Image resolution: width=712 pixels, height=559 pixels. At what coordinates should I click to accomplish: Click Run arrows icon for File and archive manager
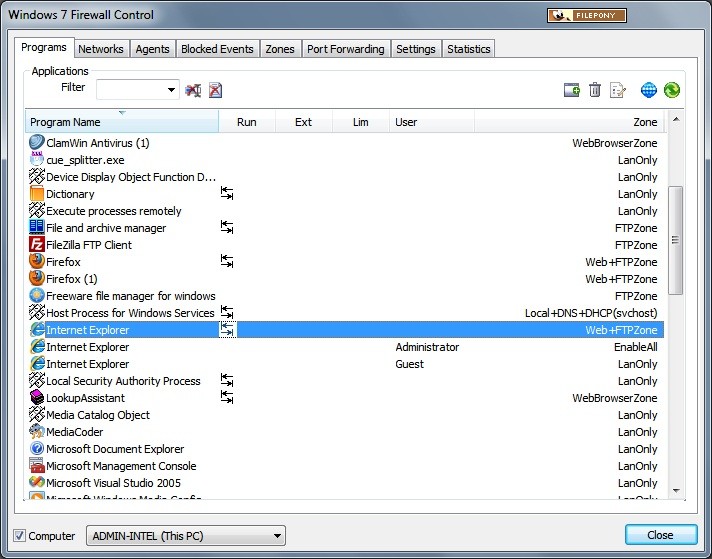(x=227, y=227)
